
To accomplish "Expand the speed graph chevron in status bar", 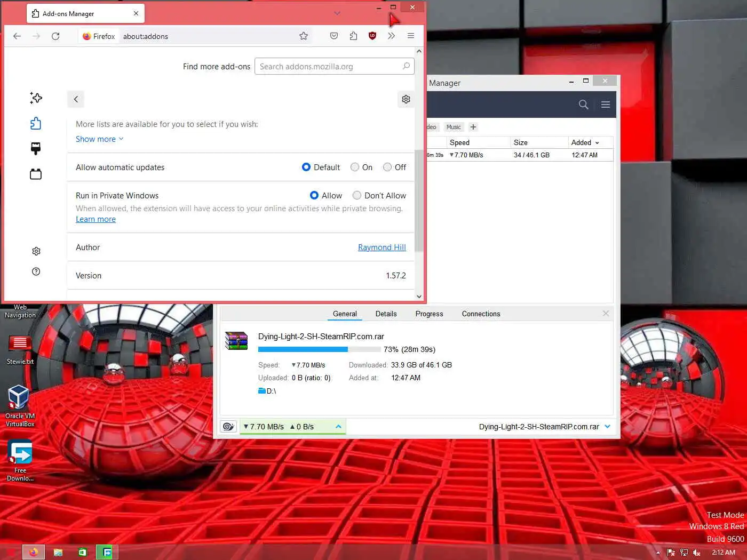I will (338, 427).
